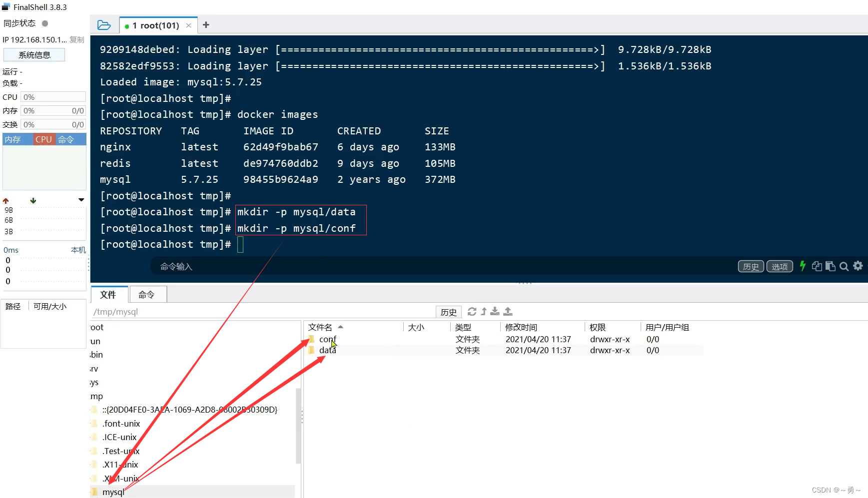Select the mysql folder in directory tree
Screen dimensions: 868x498
coord(113,492)
